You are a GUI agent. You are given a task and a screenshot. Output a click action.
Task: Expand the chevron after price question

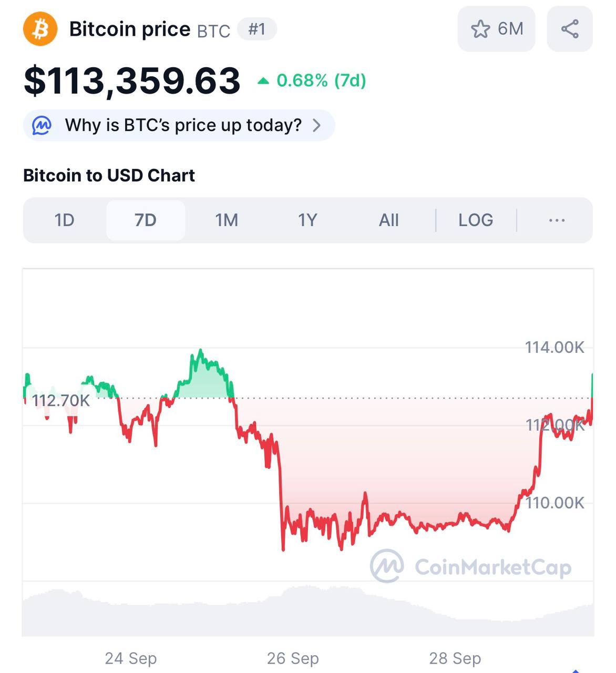coord(316,126)
